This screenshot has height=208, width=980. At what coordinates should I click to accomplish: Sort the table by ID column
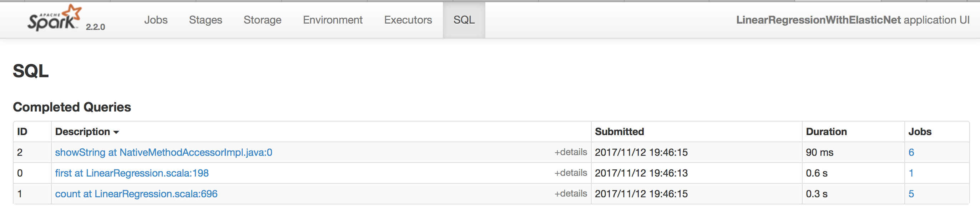tap(22, 132)
